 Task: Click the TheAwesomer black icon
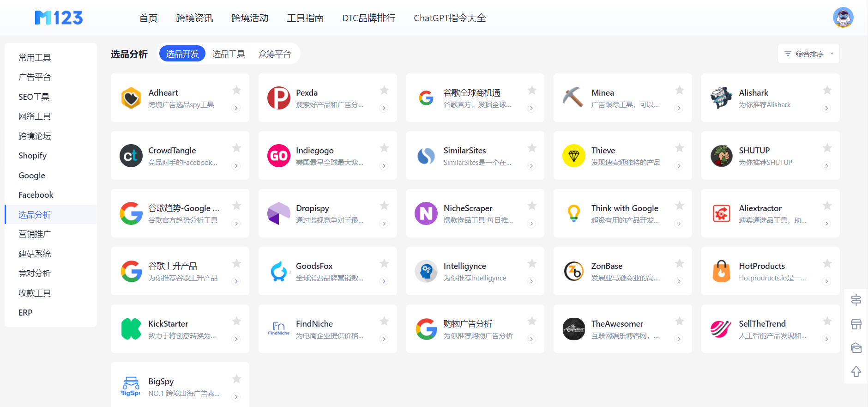click(574, 329)
